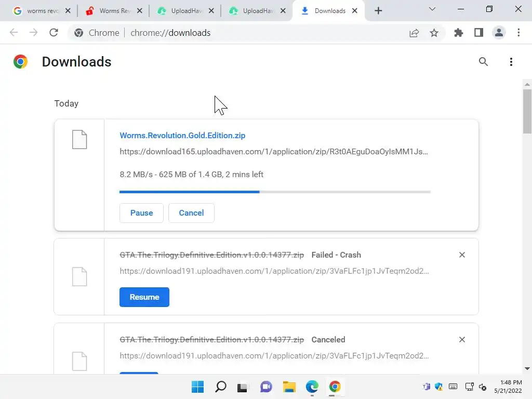Image resolution: width=532 pixels, height=399 pixels.
Task: Open the clock showing 1:48 PM
Action: click(x=508, y=387)
